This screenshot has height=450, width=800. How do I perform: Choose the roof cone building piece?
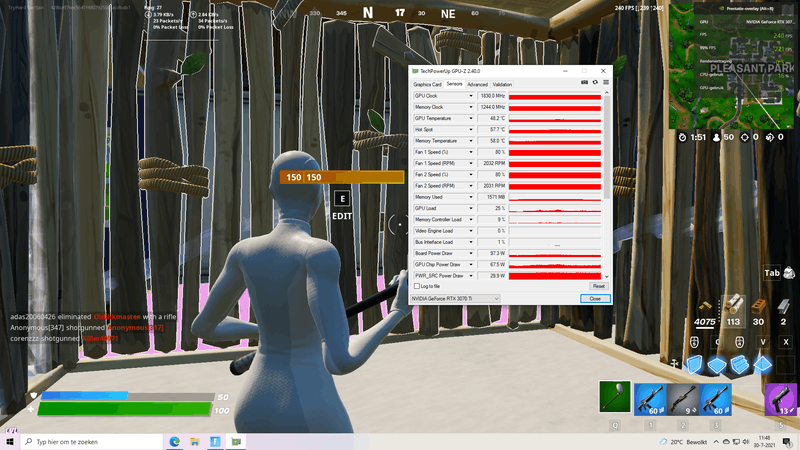tap(763, 365)
